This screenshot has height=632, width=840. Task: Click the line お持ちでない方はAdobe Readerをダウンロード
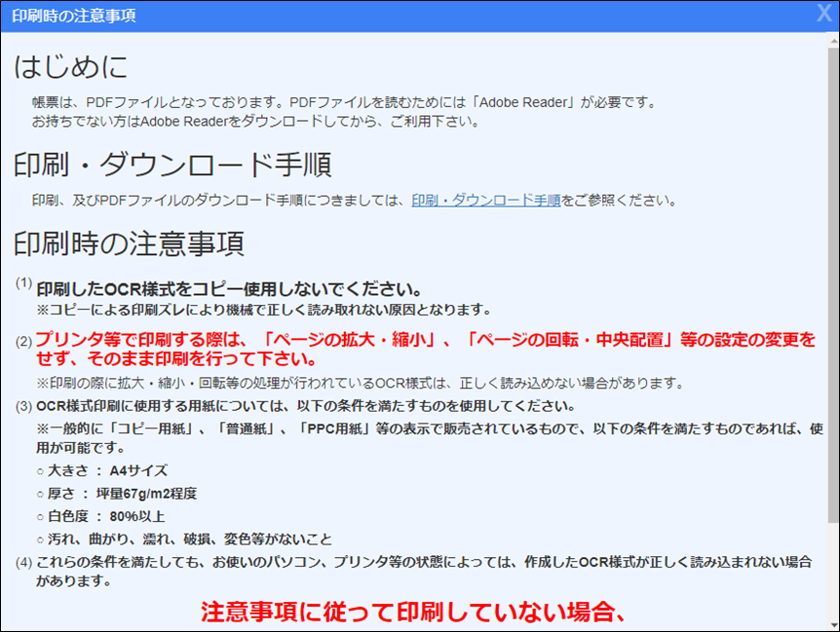[255, 122]
